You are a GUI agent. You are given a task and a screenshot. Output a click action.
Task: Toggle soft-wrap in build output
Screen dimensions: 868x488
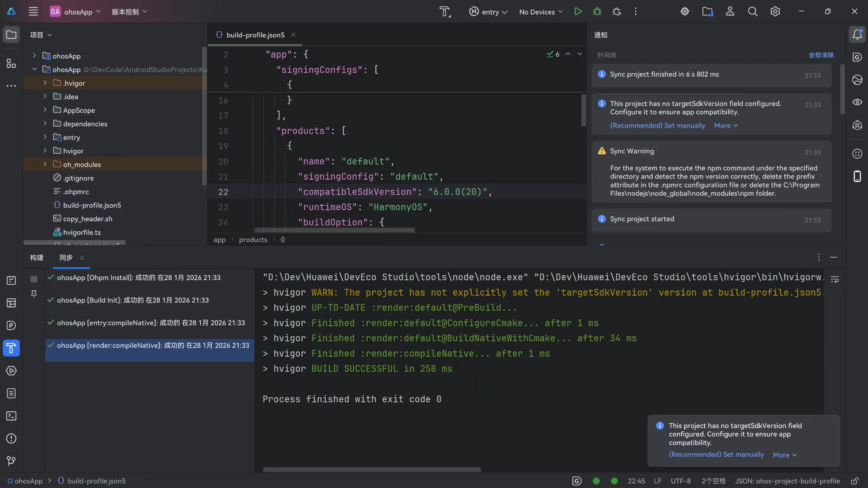click(x=834, y=280)
